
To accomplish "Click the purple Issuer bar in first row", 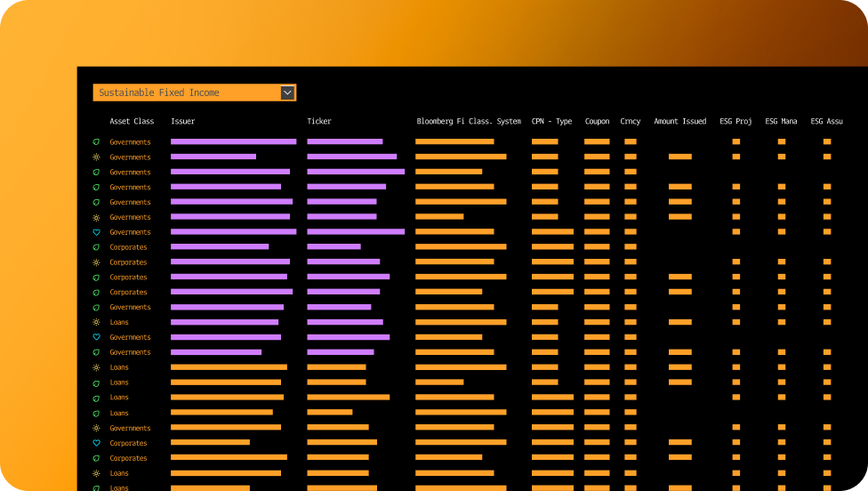I will [233, 141].
